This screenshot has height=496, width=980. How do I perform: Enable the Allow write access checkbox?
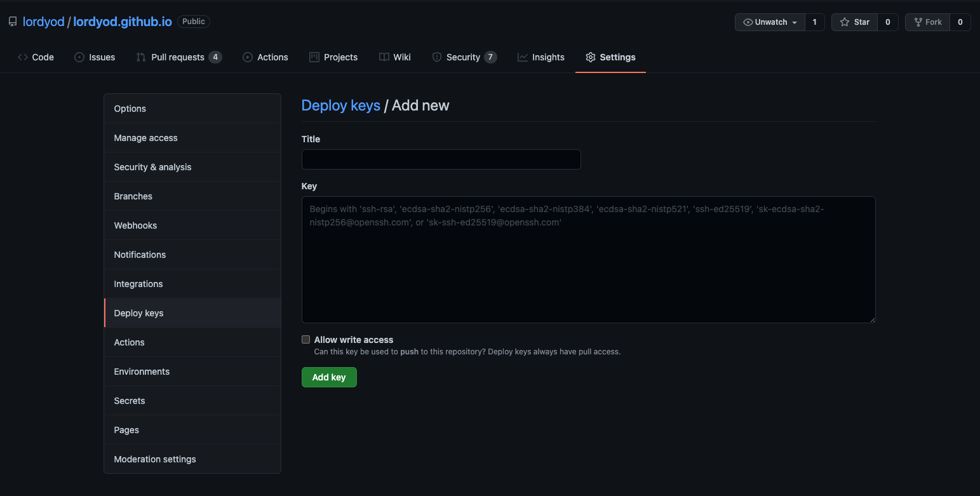pyautogui.click(x=305, y=339)
